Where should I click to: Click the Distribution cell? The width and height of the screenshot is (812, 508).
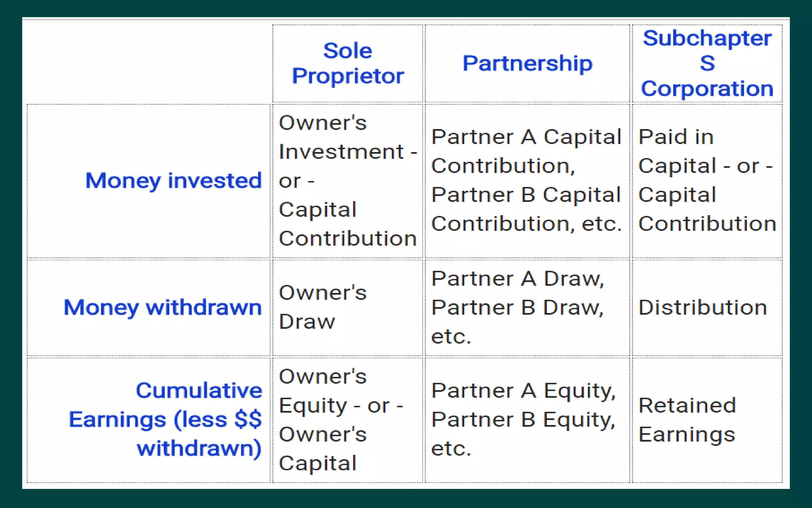pos(703,308)
